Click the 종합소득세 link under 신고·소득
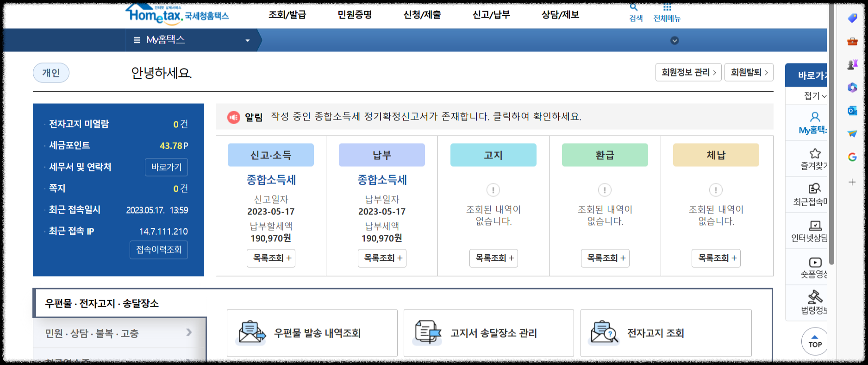 pyautogui.click(x=271, y=180)
